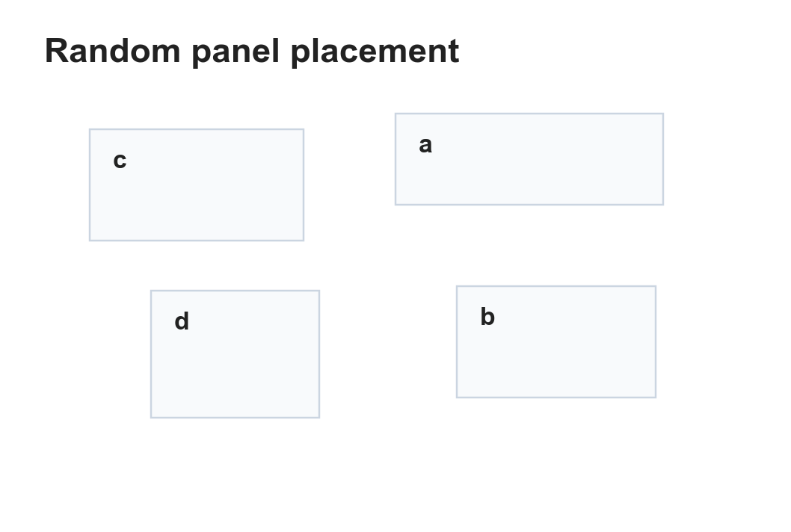Click the word placement in the heading

(375, 52)
